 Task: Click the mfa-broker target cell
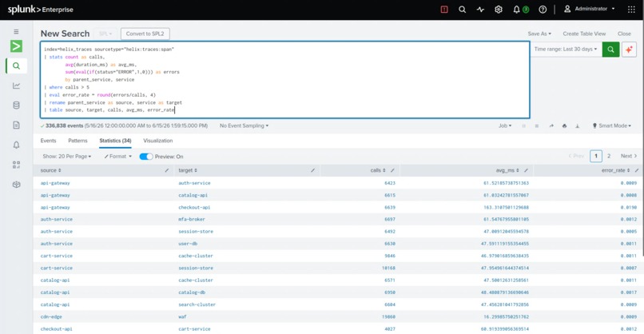click(x=192, y=220)
